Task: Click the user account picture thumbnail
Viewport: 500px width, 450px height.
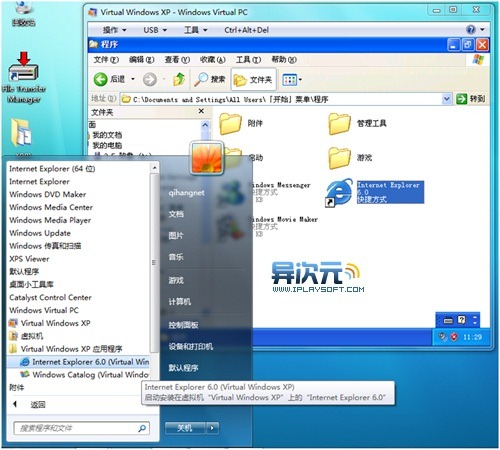Action: coord(207,158)
